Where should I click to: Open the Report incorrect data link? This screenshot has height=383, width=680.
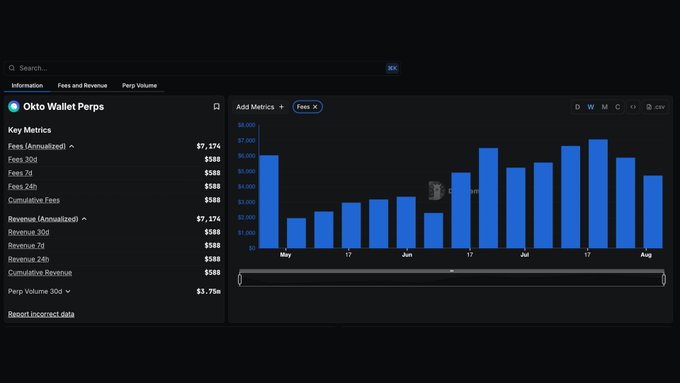(41, 314)
